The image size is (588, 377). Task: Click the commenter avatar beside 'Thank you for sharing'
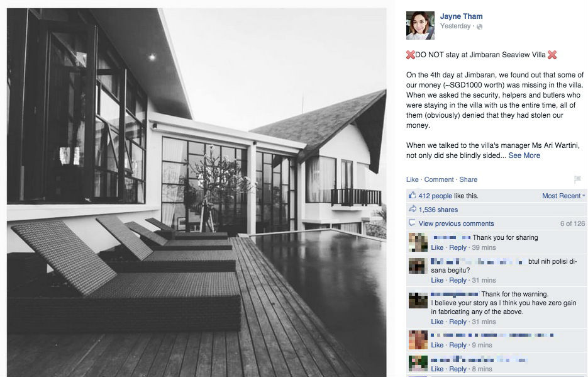pos(418,242)
